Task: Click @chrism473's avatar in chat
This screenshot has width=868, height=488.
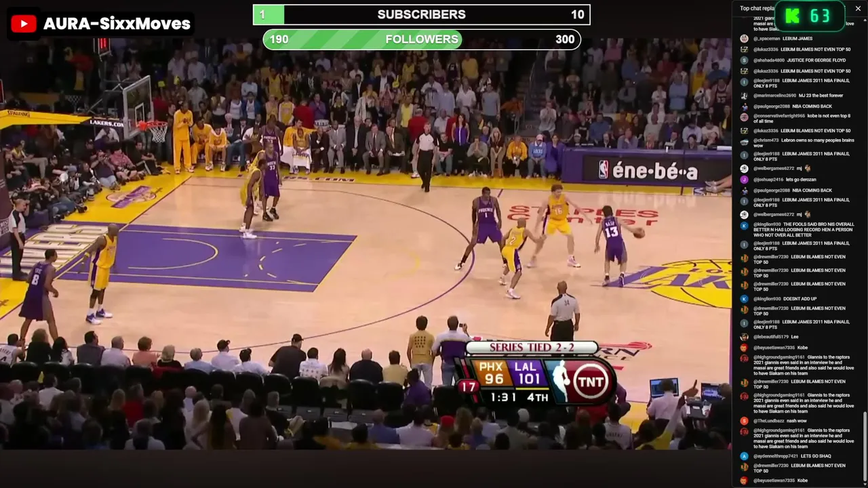Action: tap(744, 142)
